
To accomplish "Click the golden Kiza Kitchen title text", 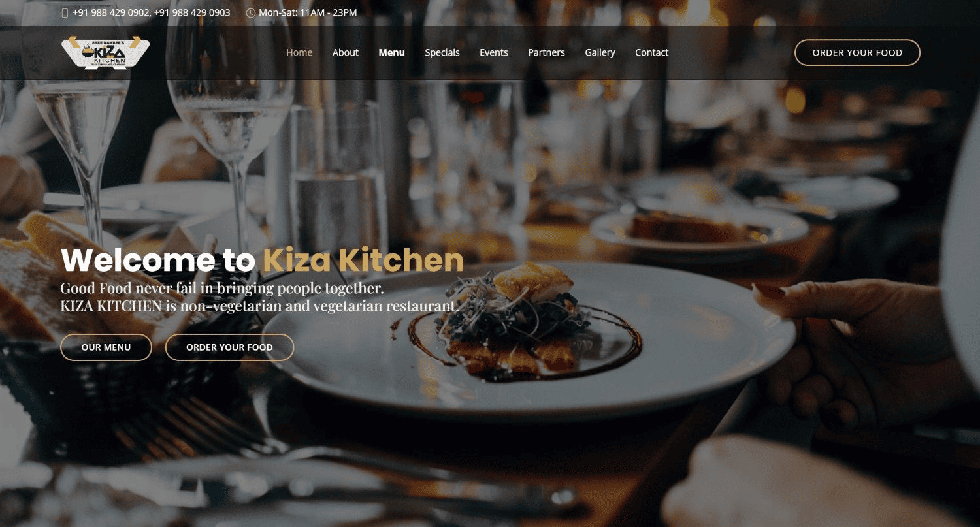I will pos(363,261).
